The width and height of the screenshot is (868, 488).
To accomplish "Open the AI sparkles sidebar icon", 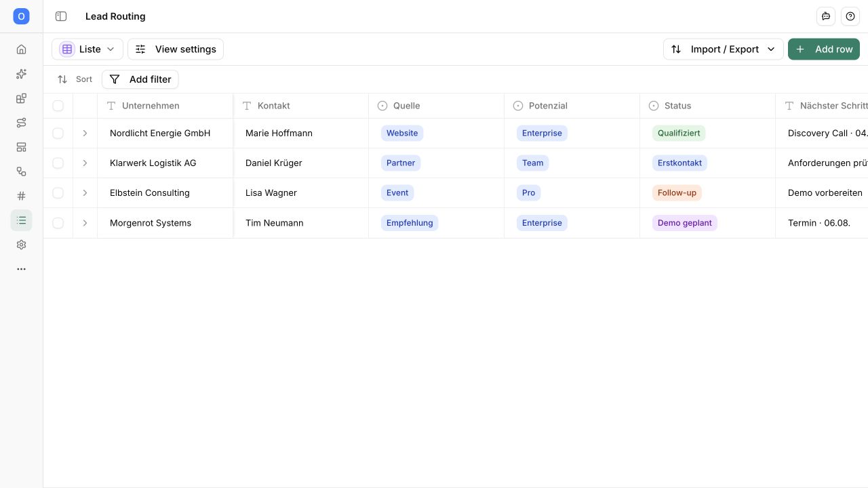I will (x=21, y=74).
